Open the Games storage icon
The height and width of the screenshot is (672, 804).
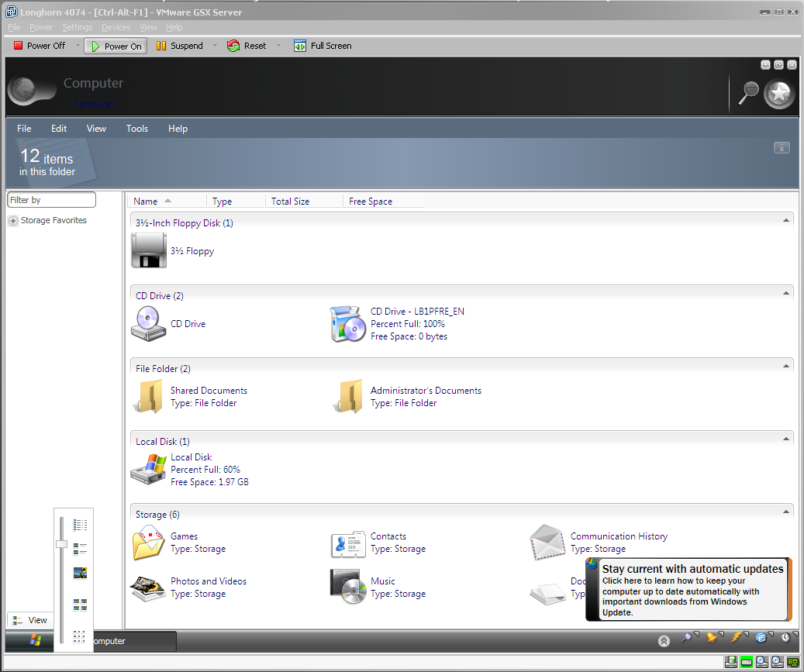pos(149,543)
